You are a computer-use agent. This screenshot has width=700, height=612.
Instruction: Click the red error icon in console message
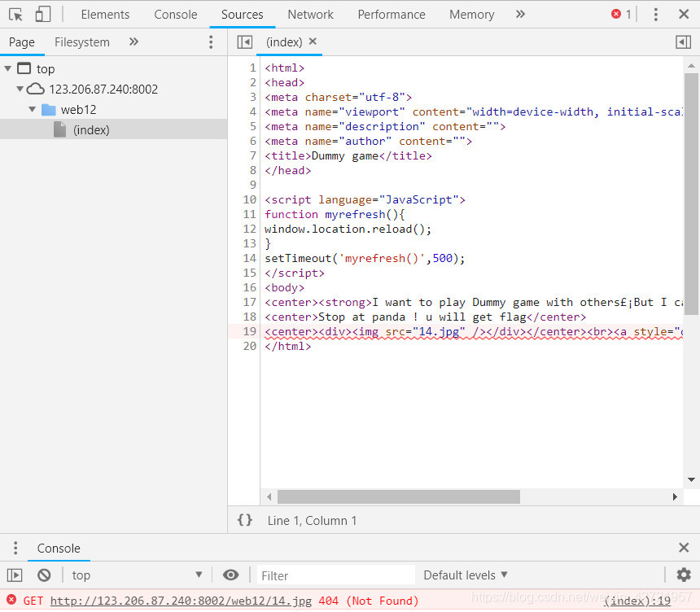[x=11, y=600]
